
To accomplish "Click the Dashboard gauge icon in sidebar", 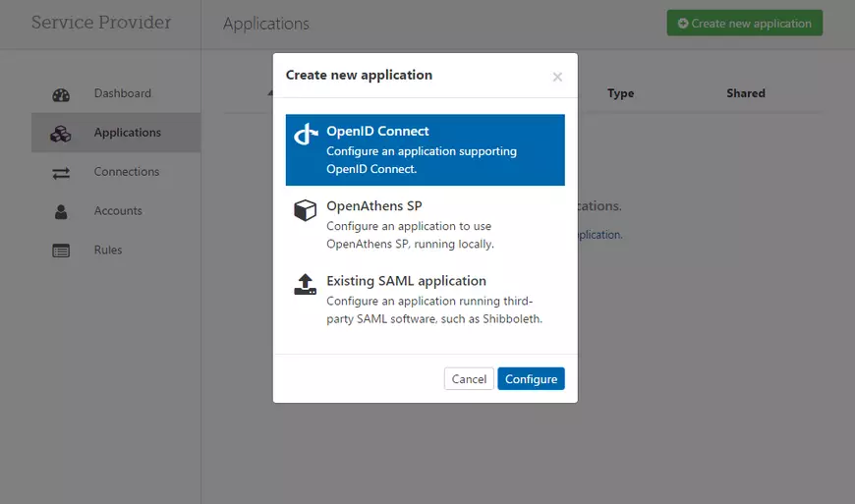I will tap(61, 94).
